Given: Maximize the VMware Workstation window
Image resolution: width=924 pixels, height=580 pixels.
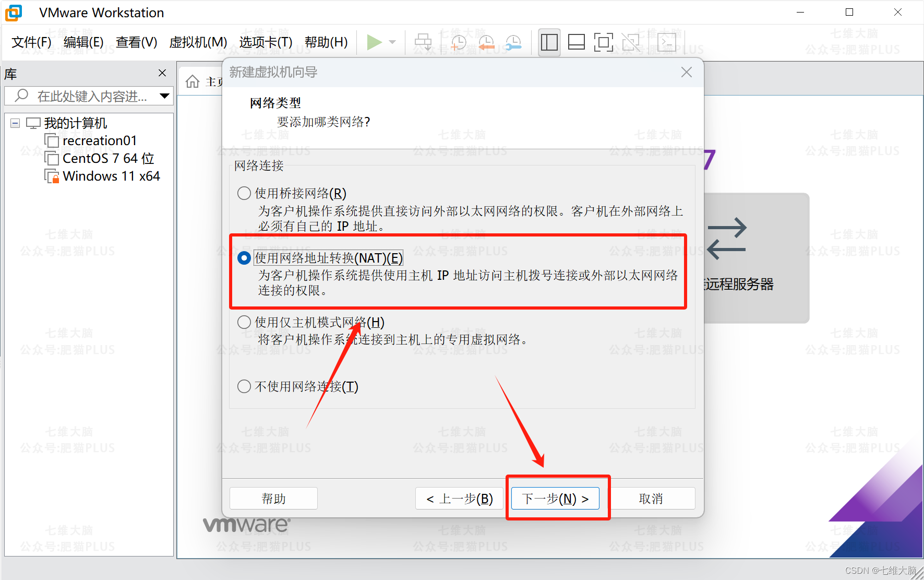Looking at the screenshot, I should pyautogui.click(x=849, y=12).
